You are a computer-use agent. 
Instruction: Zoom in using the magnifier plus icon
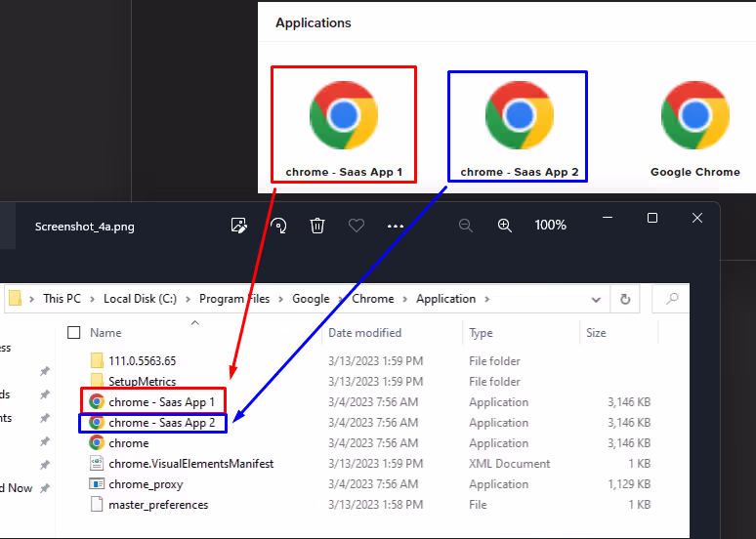pos(504,226)
